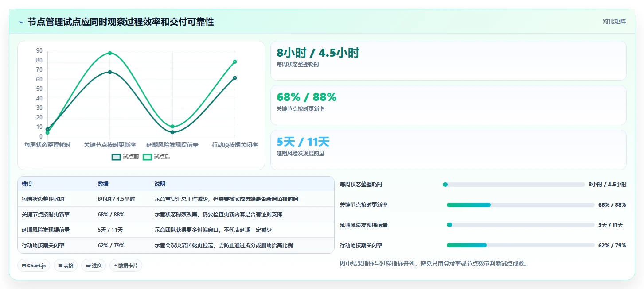644x289 pixels.
Task: Click the 68% / 88% data card
Action: pyautogui.click(x=448, y=105)
